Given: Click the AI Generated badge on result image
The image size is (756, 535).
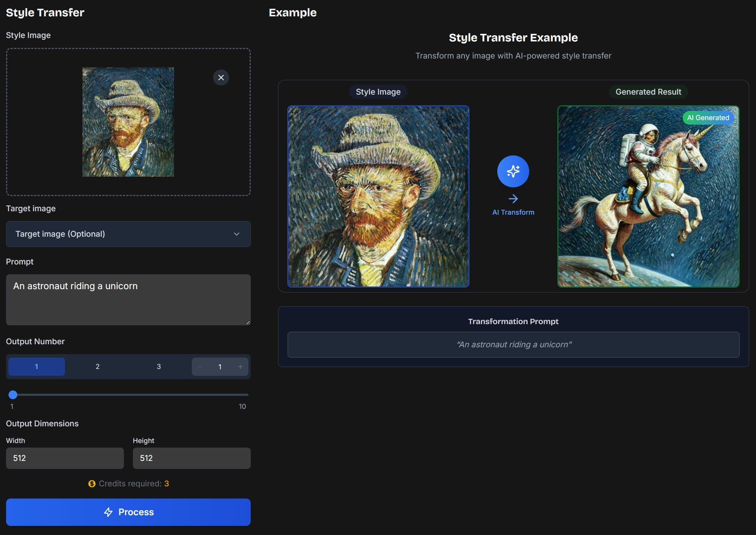Looking at the screenshot, I should pyautogui.click(x=708, y=118).
